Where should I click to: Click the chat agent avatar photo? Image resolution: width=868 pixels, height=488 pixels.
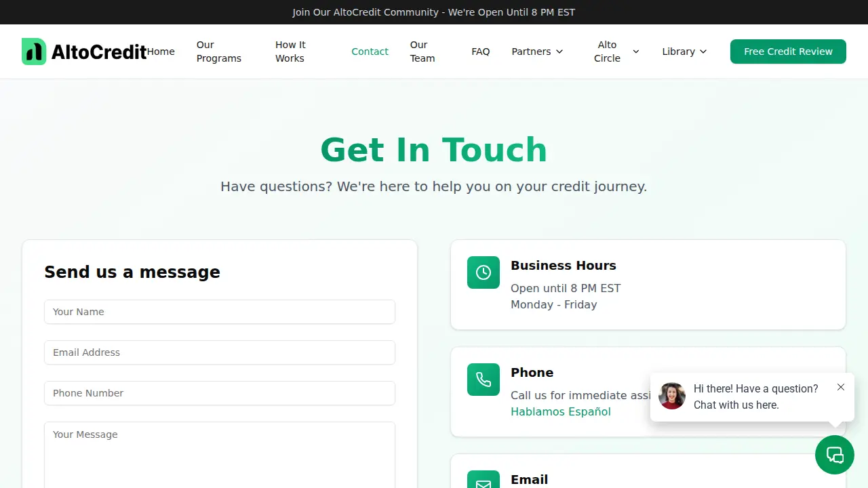pyautogui.click(x=672, y=396)
